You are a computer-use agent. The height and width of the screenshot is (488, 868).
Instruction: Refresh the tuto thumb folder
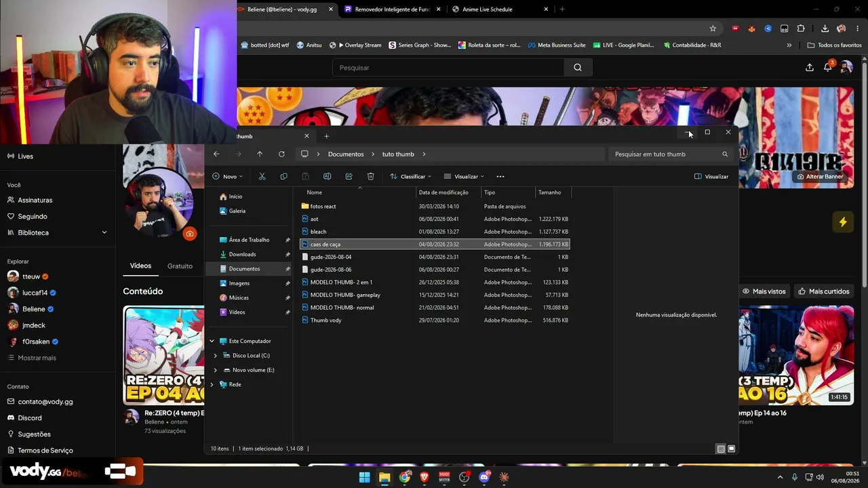(x=281, y=154)
